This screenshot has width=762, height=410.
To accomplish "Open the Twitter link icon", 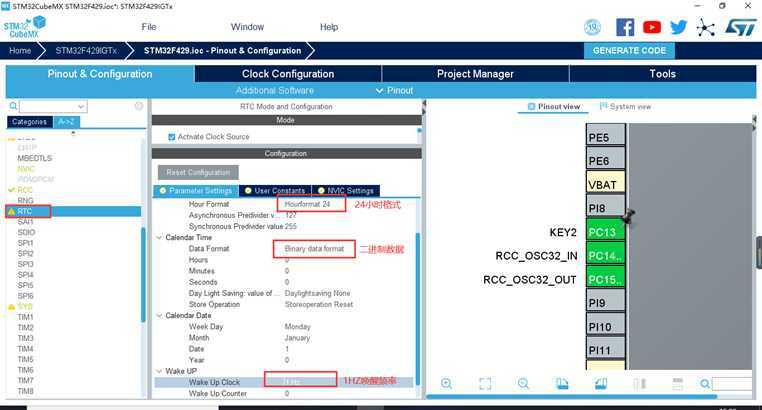I will tap(678, 27).
